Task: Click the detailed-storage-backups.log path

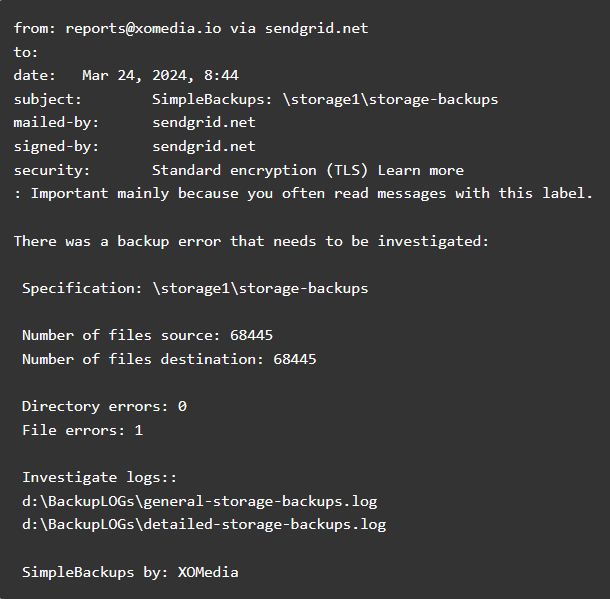Action: (204, 524)
